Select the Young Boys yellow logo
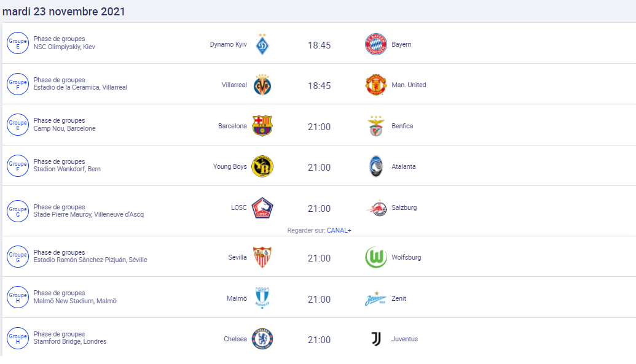This screenshot has height=364, width=636. [262, 166]
